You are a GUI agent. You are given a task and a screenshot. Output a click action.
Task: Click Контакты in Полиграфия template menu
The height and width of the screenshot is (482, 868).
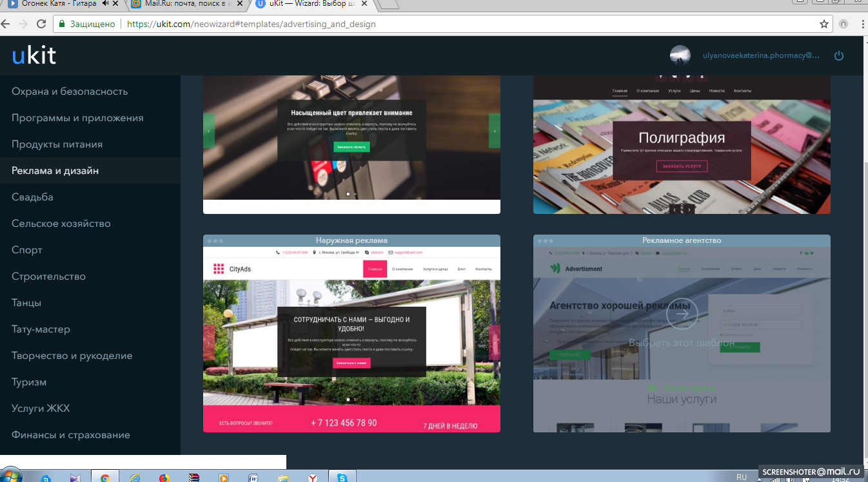[x=742, y=91]
